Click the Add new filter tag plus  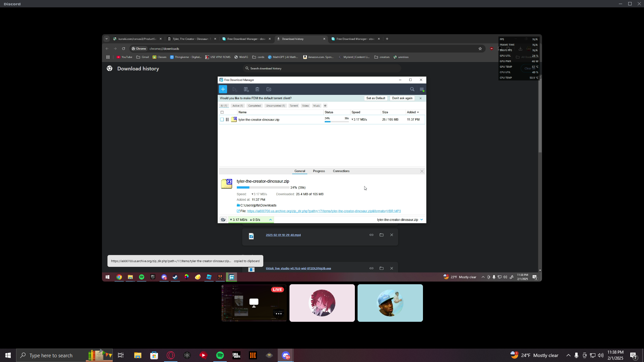325,106
